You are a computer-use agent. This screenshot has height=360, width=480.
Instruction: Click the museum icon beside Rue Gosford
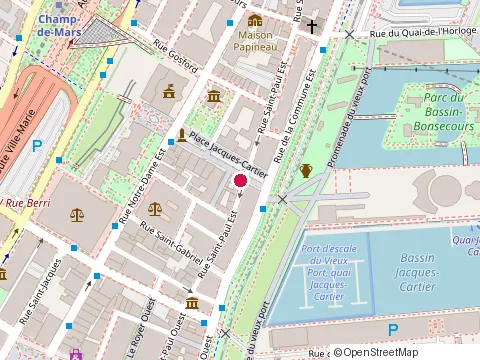(x=214, y=96)
